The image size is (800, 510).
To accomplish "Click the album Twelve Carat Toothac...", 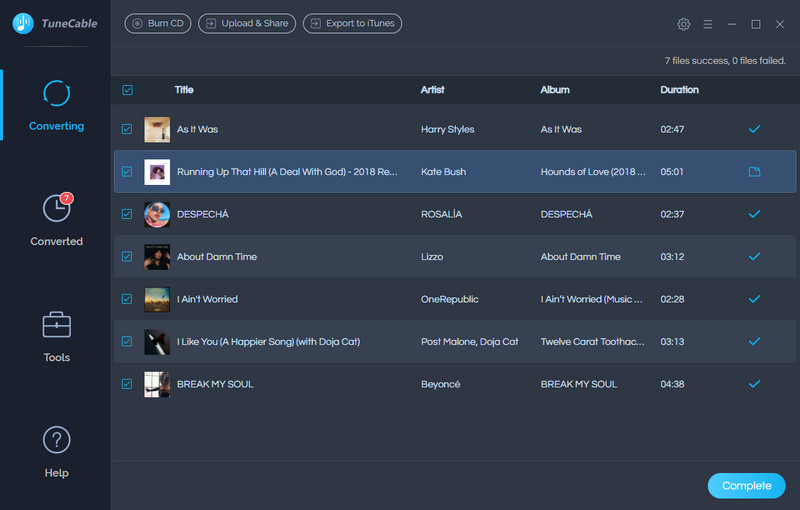I will click(592, 342).
